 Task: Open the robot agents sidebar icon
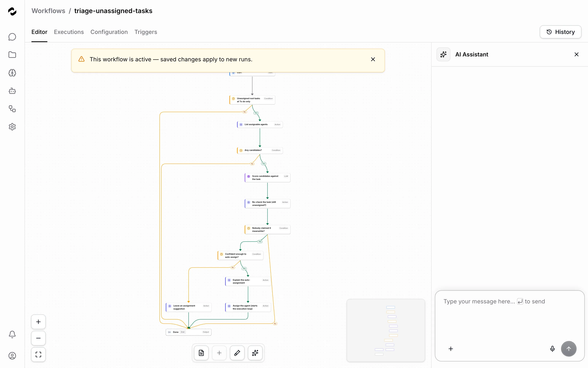pos(12,91)
